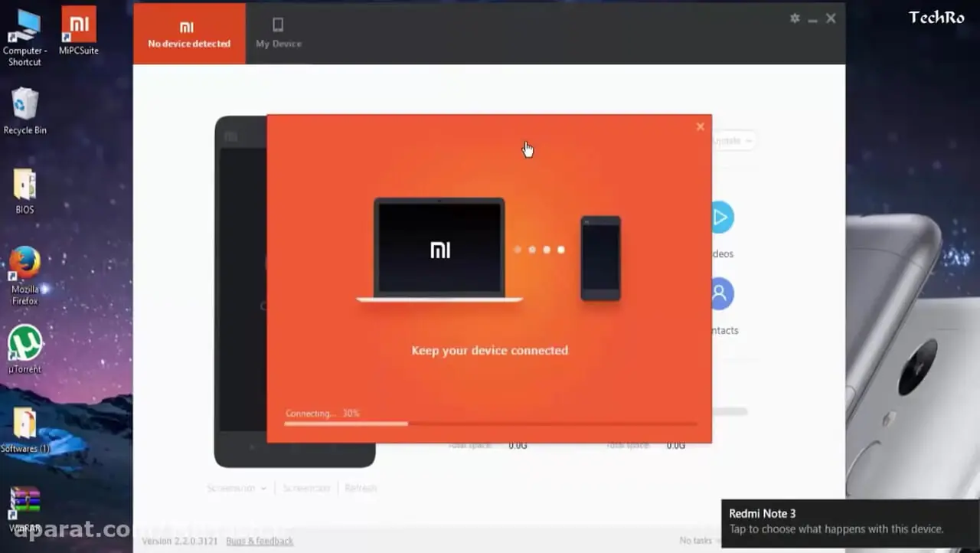Image resolution: width=980 pixels, height=553 pixels.
Task: Close the orange connecting dialog
Action: [700, 127]
